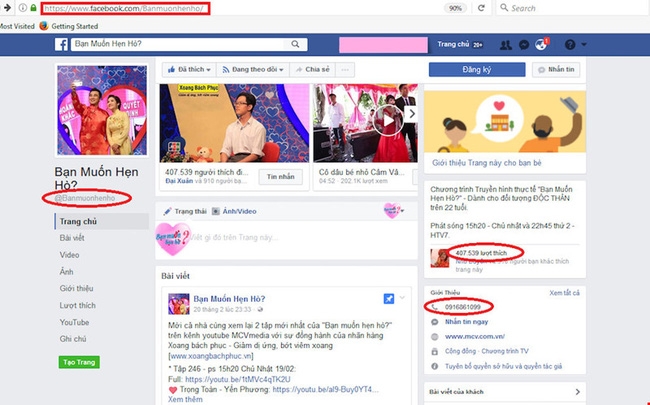
Task: Click the Tin nhắn button
Action: [x=281, y=177]
